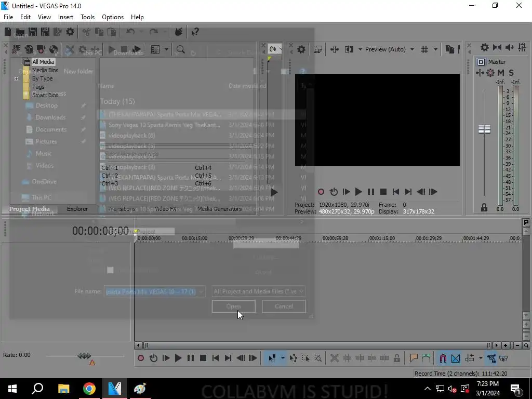Viewport: 532px width, 399px height.
Task: Toggle Lock Envelopes to Events icon
Action: (x=491, y=358)
